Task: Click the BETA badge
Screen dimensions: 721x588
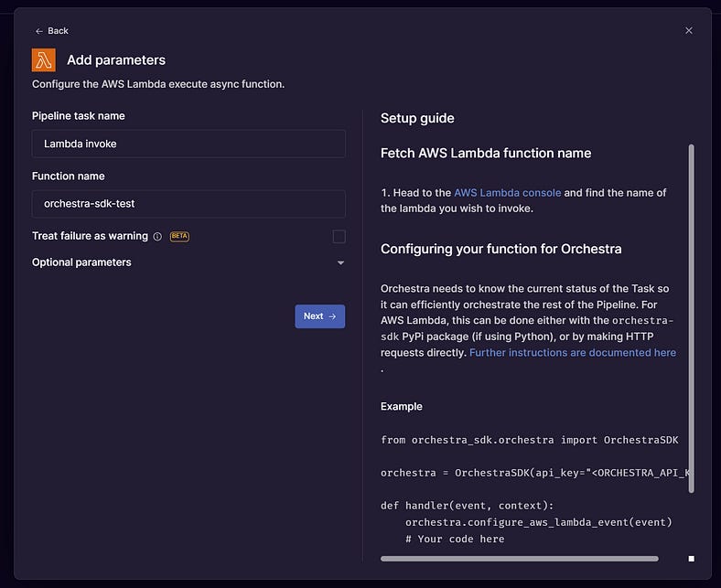Action: point(179,236)
